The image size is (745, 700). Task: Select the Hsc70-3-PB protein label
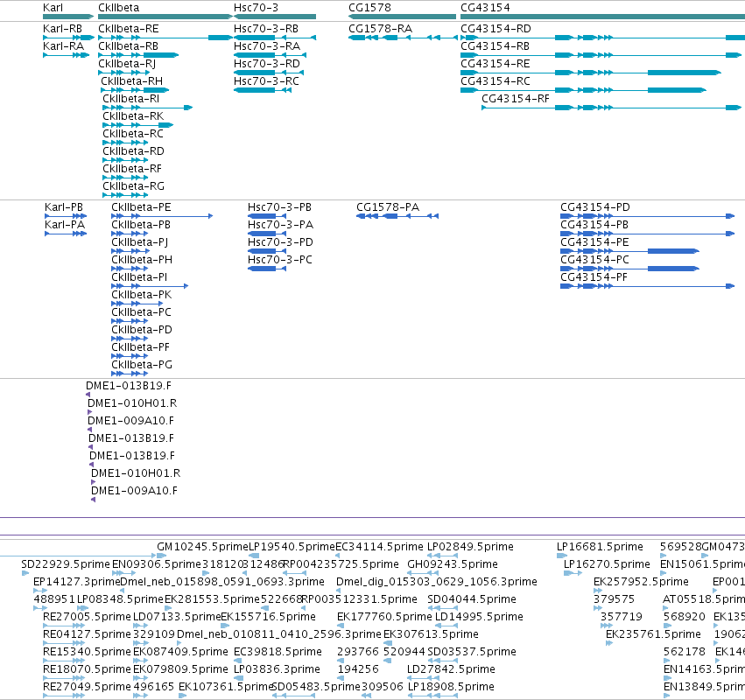click(280, 207)
